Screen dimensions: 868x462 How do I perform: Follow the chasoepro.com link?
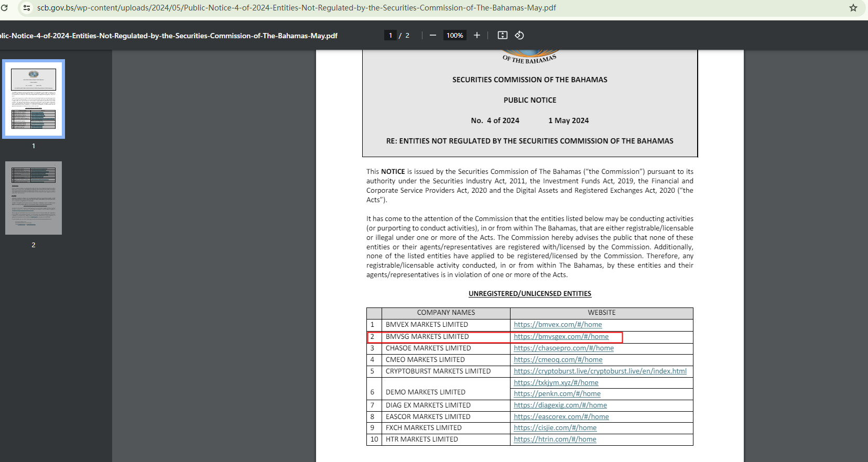click(563, 348)
